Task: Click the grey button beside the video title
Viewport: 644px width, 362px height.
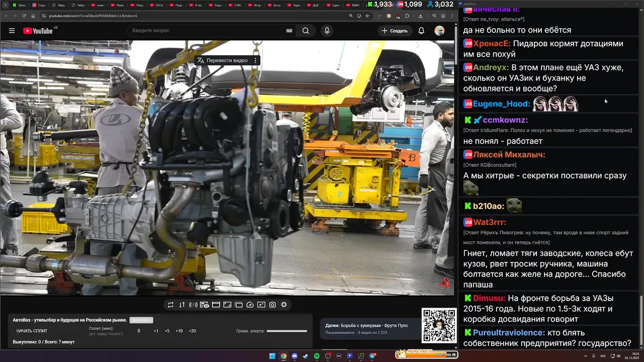Action: click(x=141, y=320)
